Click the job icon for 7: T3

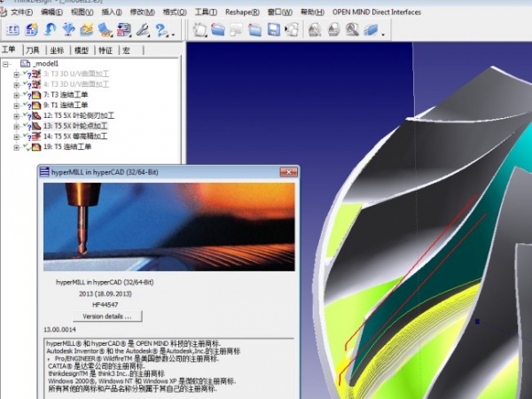click(35, 94)
